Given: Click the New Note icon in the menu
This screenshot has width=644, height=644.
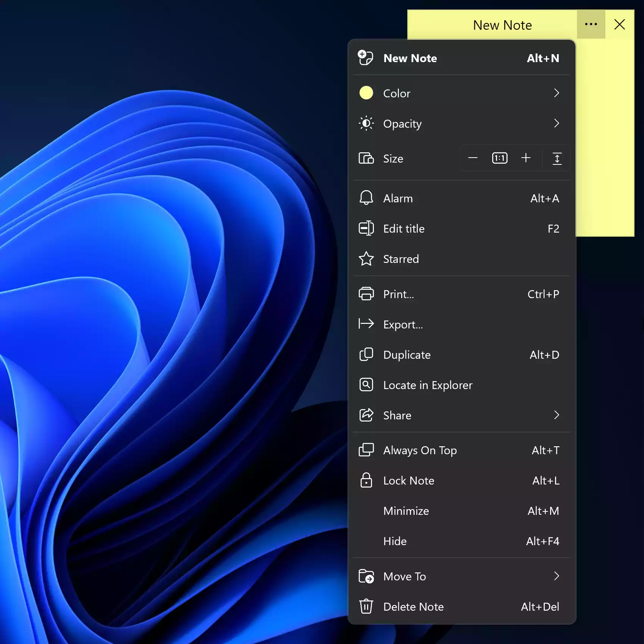Looking at the screenshot, I should [366, 58].
